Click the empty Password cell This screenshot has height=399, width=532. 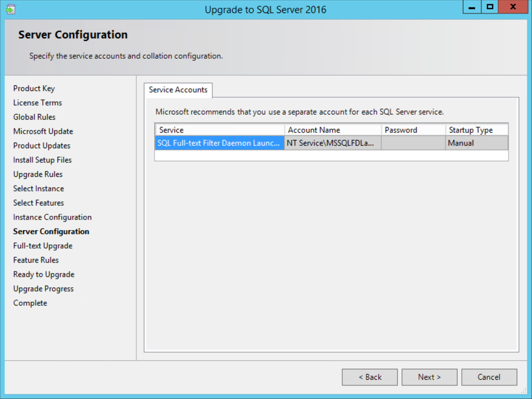coord(413,143)
